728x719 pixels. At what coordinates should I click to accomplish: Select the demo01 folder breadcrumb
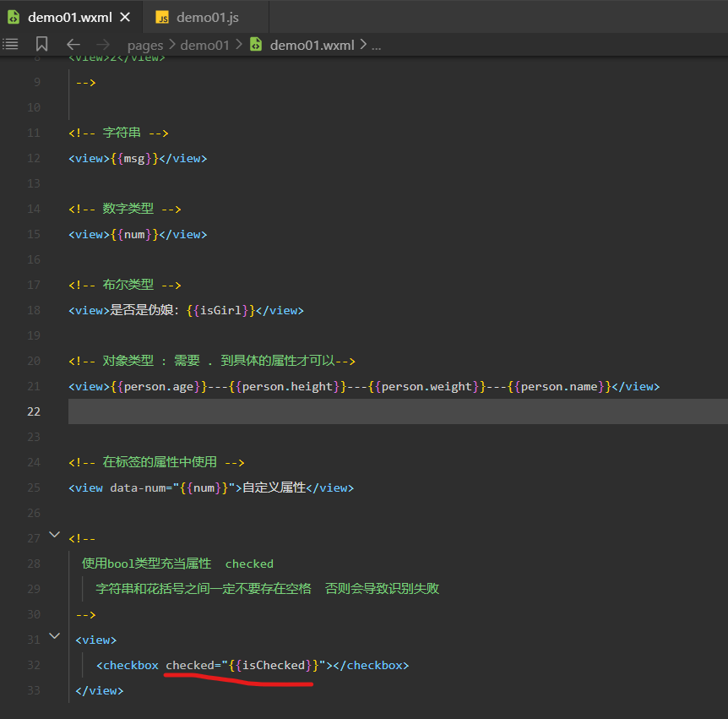pyautogui.click(x=204, y=45)
